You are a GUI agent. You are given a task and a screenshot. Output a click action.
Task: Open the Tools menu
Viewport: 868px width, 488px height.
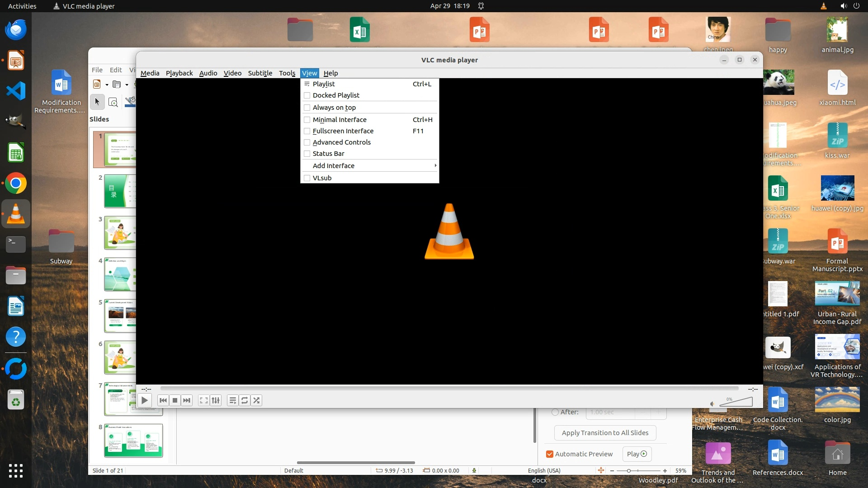(287, 73)
